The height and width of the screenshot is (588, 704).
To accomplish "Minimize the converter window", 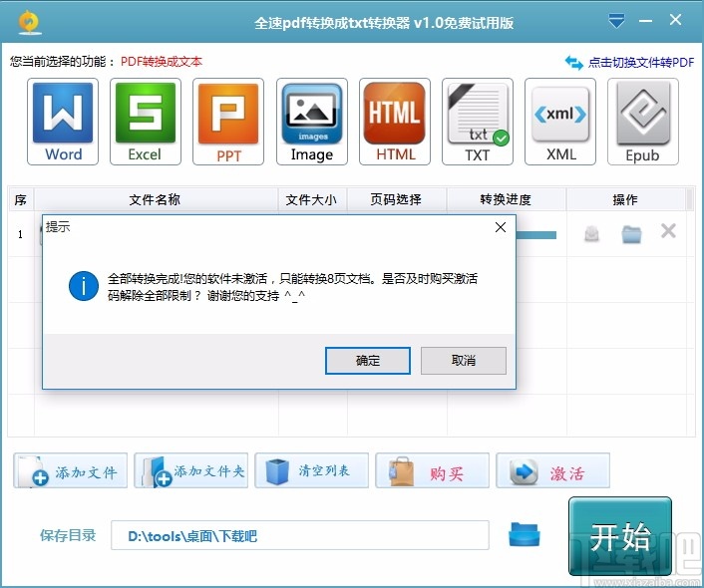I will 645,21.
